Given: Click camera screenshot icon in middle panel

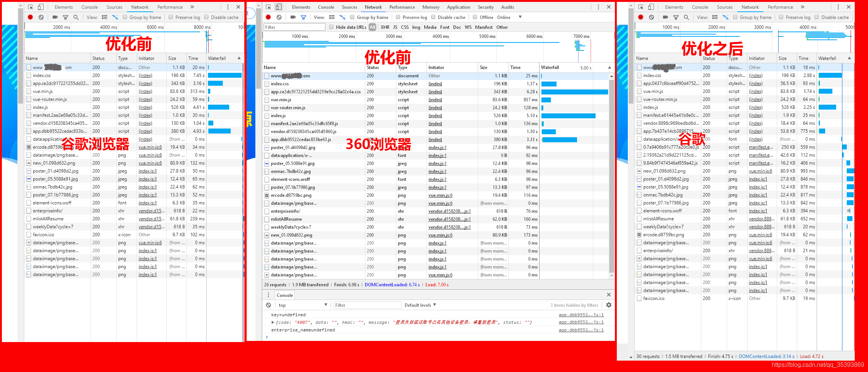Looking at the screenshot, I should [293, 17].
